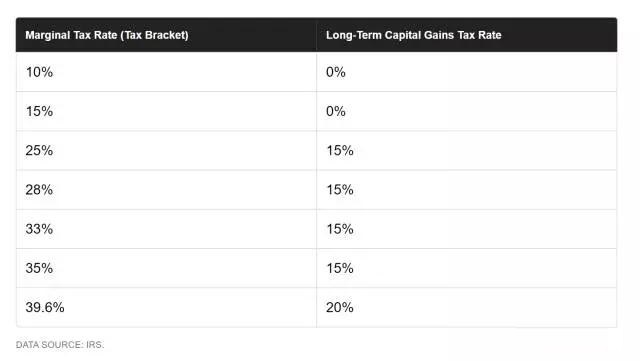This screenshot has width=640, height=361.
Task: Click the Long-Term Capital Gains Tax Rate header
Action: 467,35
